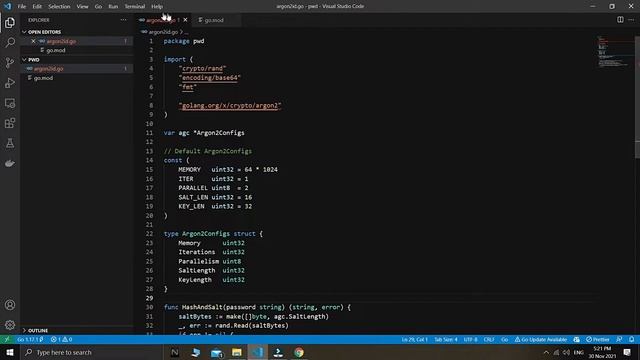Viewport: 640px width, 360px height.
Task: Open the Edit menu
Action: [x=37, y=7]
